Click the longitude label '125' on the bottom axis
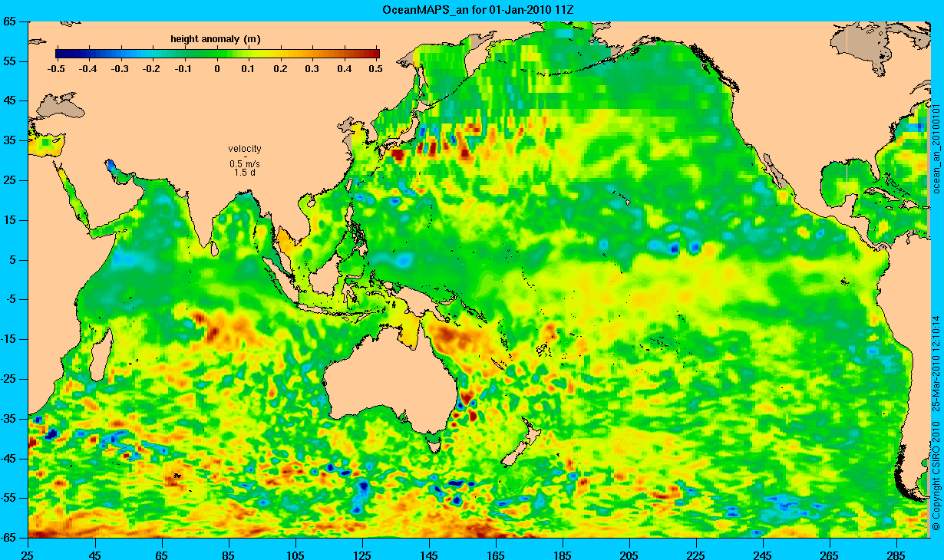Viewport: 944px width, 560px height. pos(361,554)
